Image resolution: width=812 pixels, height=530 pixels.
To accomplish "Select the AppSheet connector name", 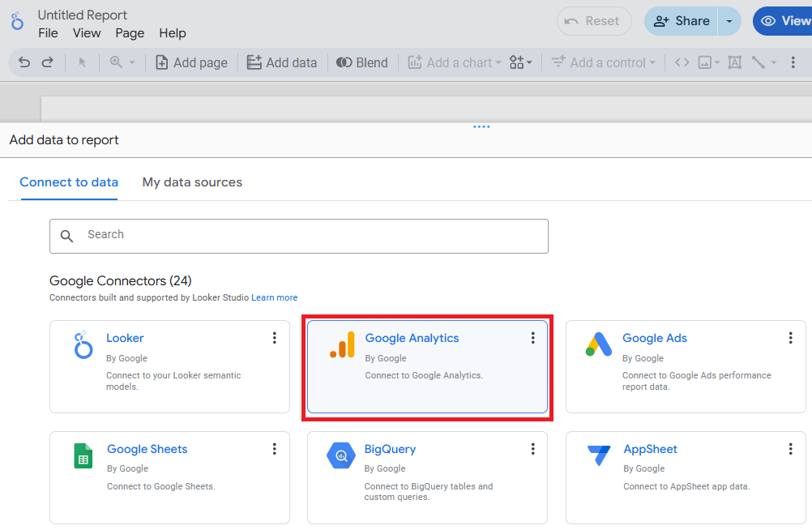I will tap(651, 449).
